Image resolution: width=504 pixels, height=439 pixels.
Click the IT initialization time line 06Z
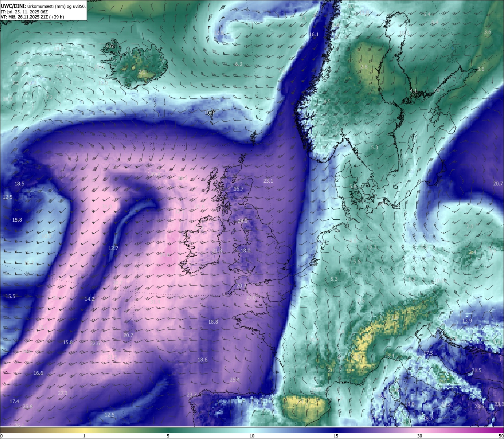point(24,12)
